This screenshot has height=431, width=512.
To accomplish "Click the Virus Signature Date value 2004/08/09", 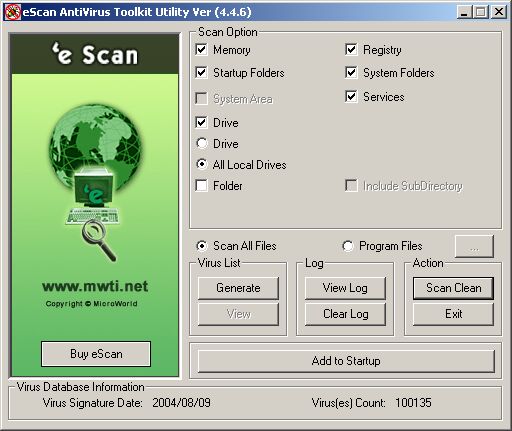I will (181, 403).
